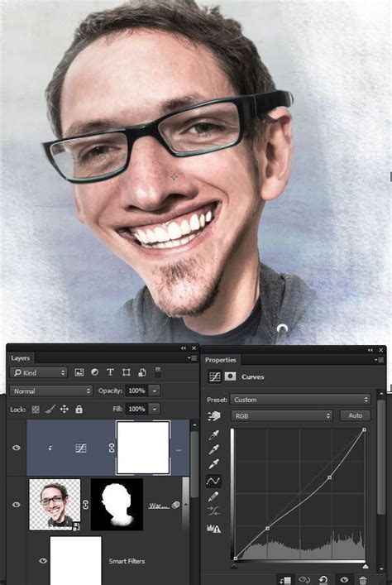Viewport: 392px width, 585px height.
Task: Open the Normal blend mode dropdown
Action: tap(51, 391)
